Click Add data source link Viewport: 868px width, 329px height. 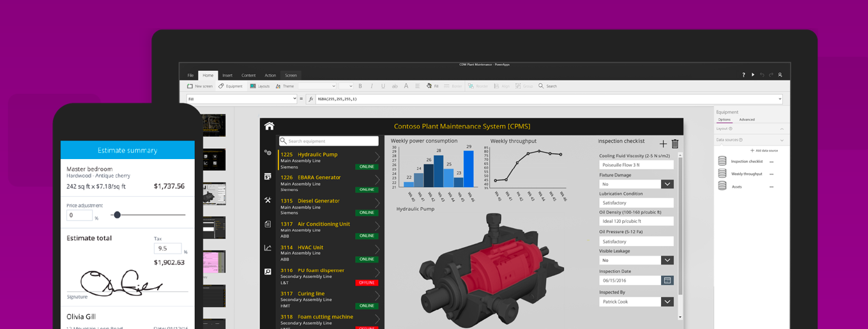coord(764,151)
